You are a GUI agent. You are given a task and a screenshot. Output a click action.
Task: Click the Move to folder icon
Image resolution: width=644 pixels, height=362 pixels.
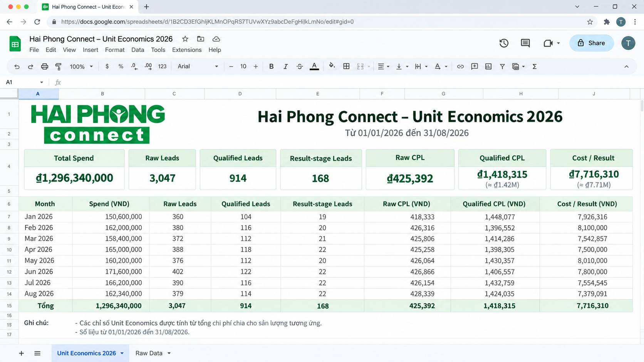[x=201, y=39]
